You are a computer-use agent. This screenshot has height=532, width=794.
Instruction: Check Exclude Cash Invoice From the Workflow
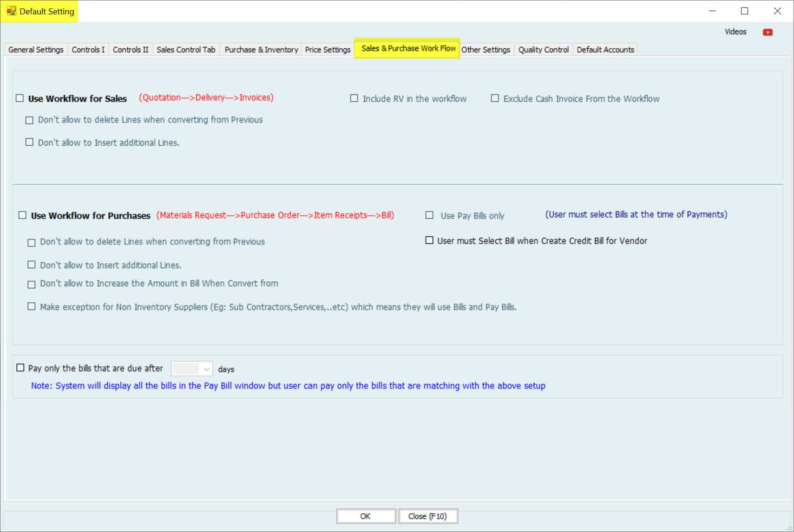(495, 98)
